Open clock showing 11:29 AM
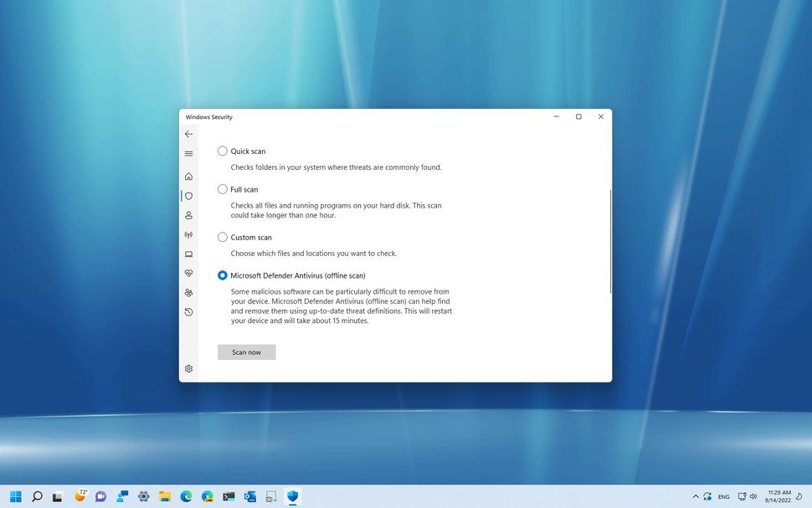Viewport: 812px width, 508px height. pos(779,496)
